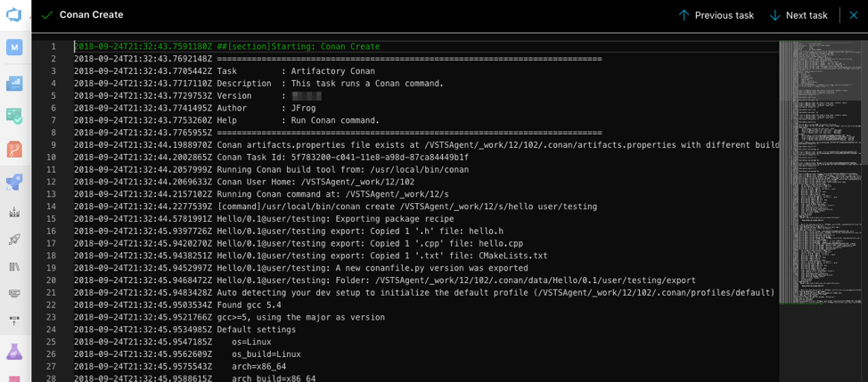This screenshot has width=868, height=382.
Task: Select the Pipelines icon in the sidebar
Action: [x=14, y=182]
